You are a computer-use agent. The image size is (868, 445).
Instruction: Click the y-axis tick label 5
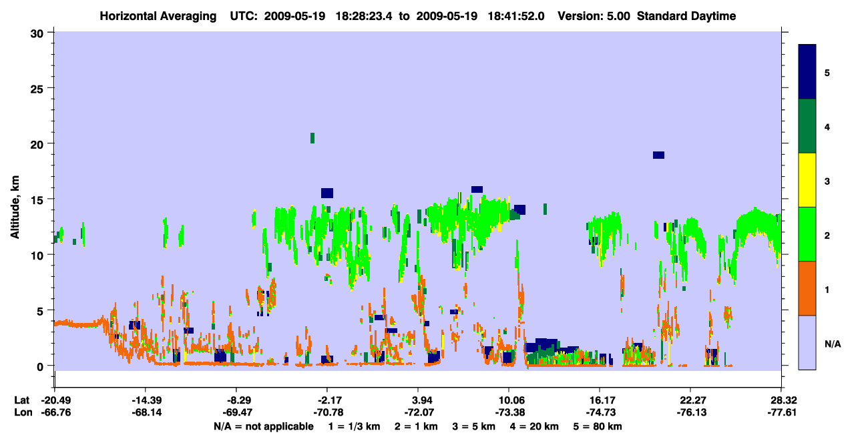coord(41,310)
